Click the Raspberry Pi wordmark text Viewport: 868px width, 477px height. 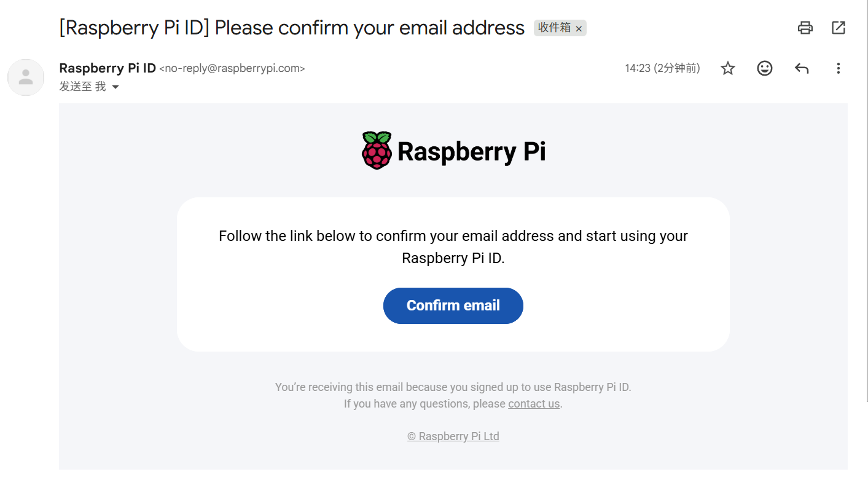(x=471, y=151)
